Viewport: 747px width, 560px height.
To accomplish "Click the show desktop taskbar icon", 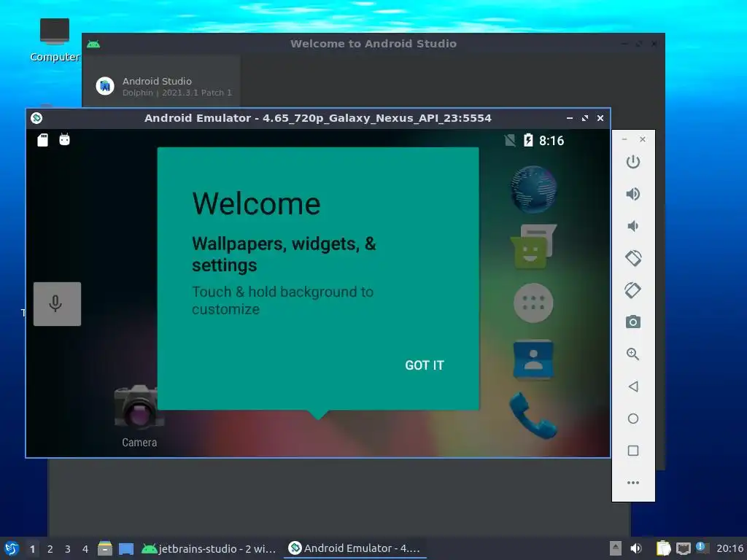I will [x=125, y=549].
